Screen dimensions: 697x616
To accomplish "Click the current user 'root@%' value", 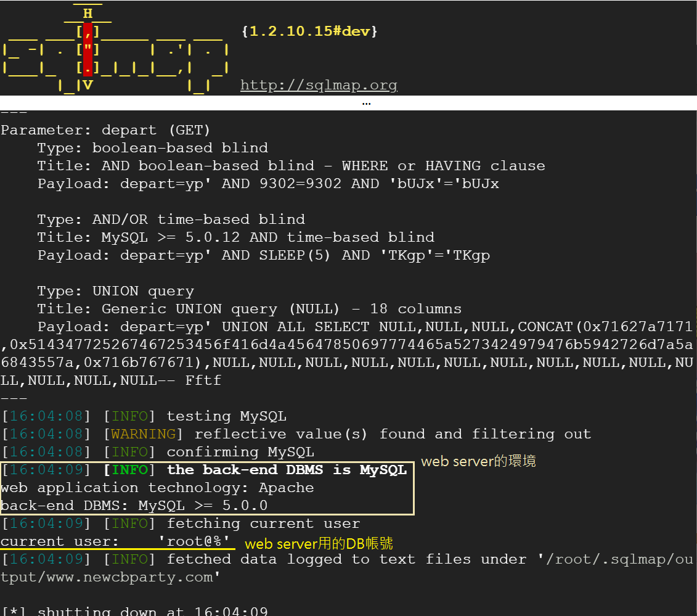I will tap(194, 541).
